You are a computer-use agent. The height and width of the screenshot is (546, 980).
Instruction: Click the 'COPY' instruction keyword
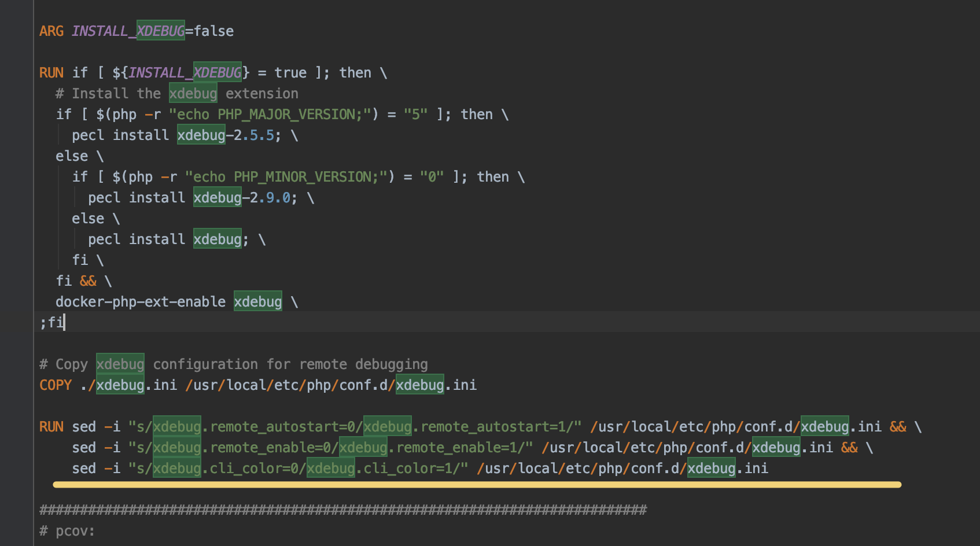click(x=56, y=385)
